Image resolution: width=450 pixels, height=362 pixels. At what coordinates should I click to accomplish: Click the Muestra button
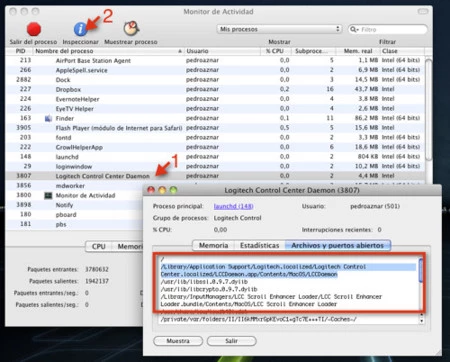178,341
